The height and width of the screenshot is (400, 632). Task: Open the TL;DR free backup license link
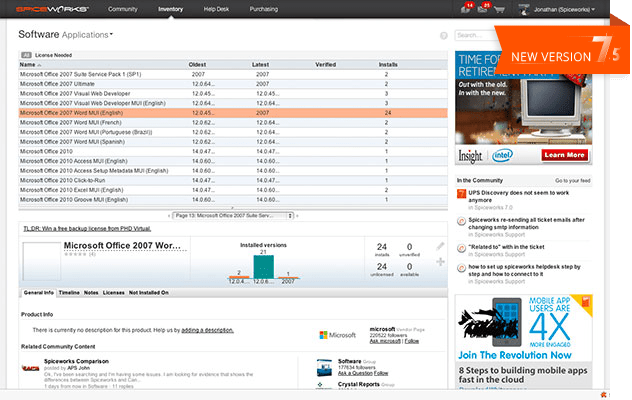pyautogui.click(x=87, y=229)
